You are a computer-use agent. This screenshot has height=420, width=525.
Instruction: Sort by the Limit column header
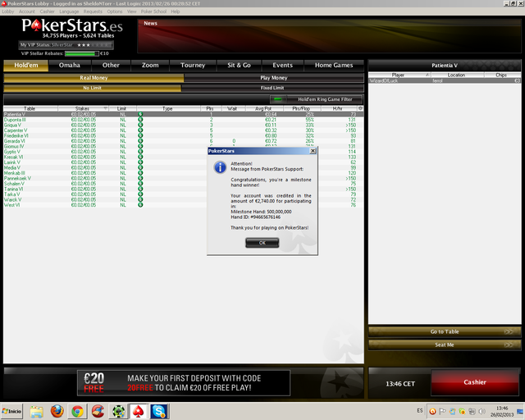click(122, 108)
